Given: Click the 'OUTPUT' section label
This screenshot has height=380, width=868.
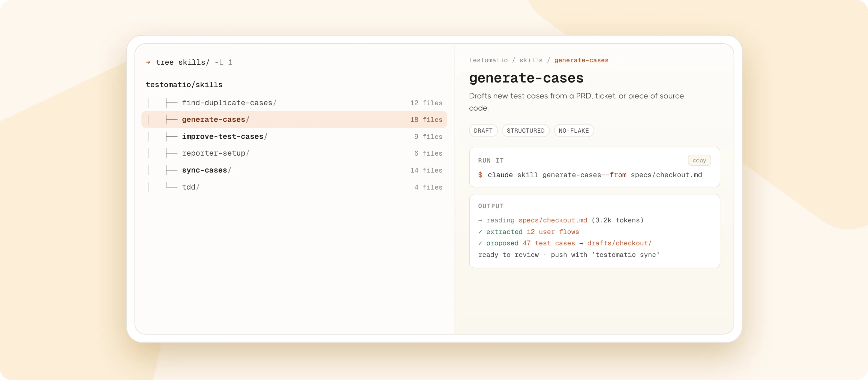Looking at the screenshot, I should click(491, 206).
